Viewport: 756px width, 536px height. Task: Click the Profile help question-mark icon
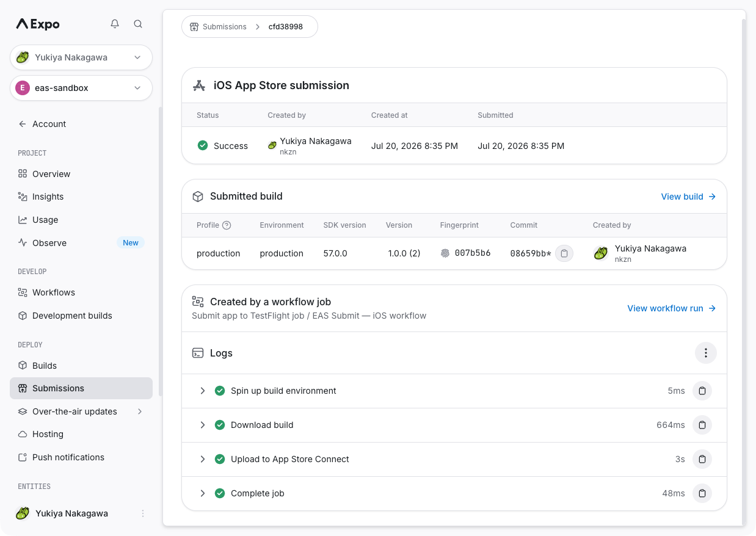[x=227, y=225]
